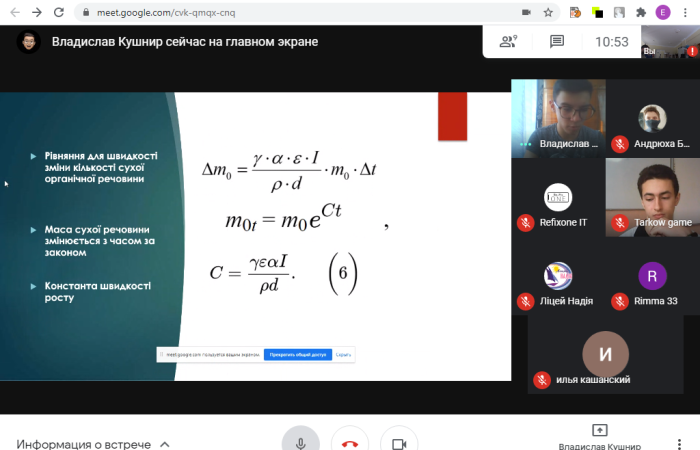Click the camera indicator in address bar
Screen dimensions: 700x450
(x=526, y=13)
